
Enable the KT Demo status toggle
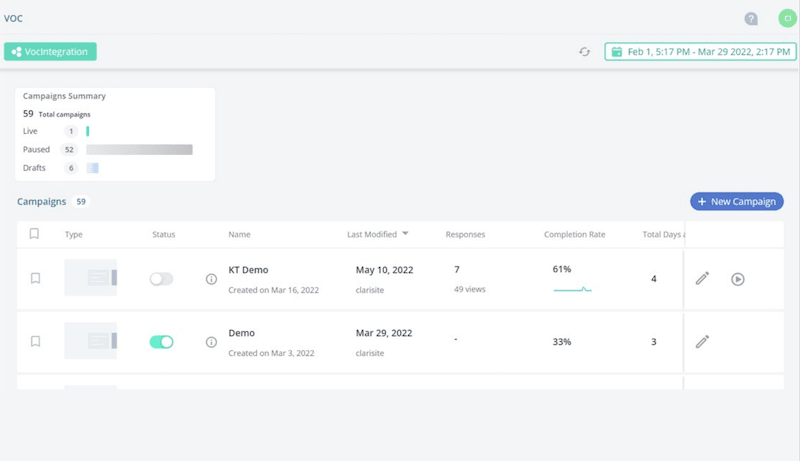[161, 279]
